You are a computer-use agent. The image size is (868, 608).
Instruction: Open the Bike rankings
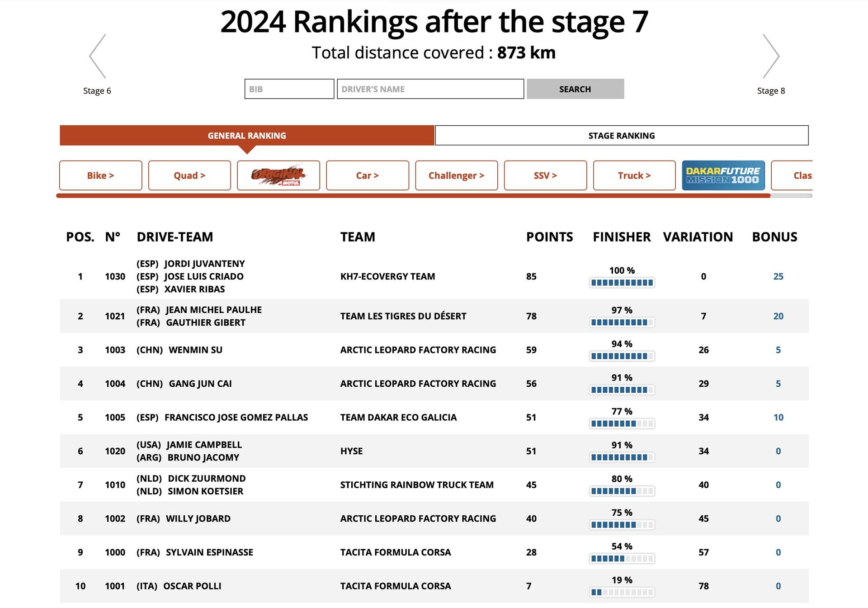[x=100, y=176]
